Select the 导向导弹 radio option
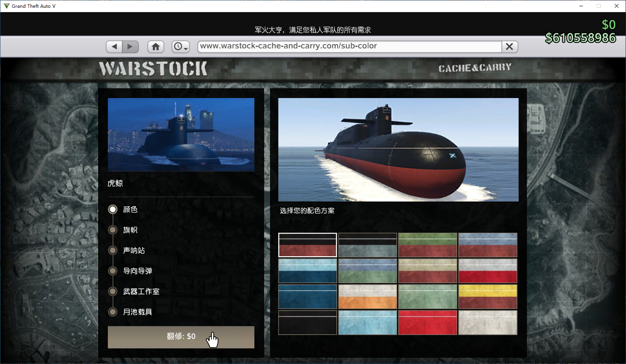626x364 pixels. coord(113,271)
